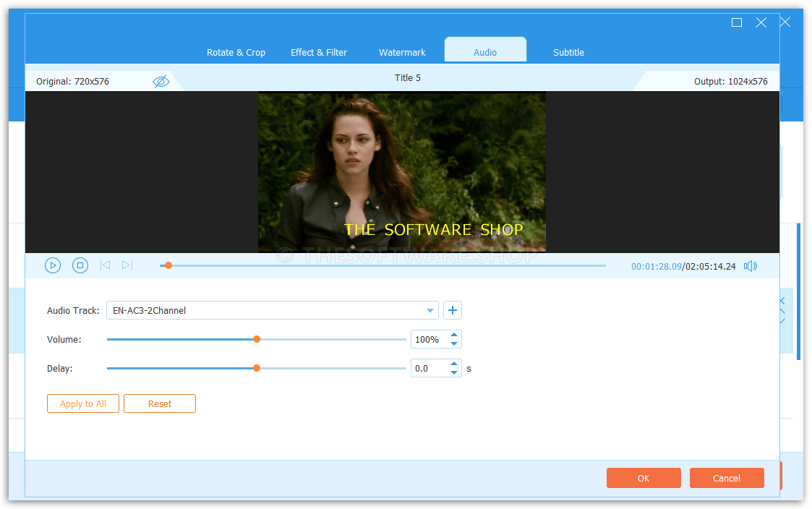Viewport: 812px width, 509px height.
Task: Open the Watermark tab
Action: point(402,52)
